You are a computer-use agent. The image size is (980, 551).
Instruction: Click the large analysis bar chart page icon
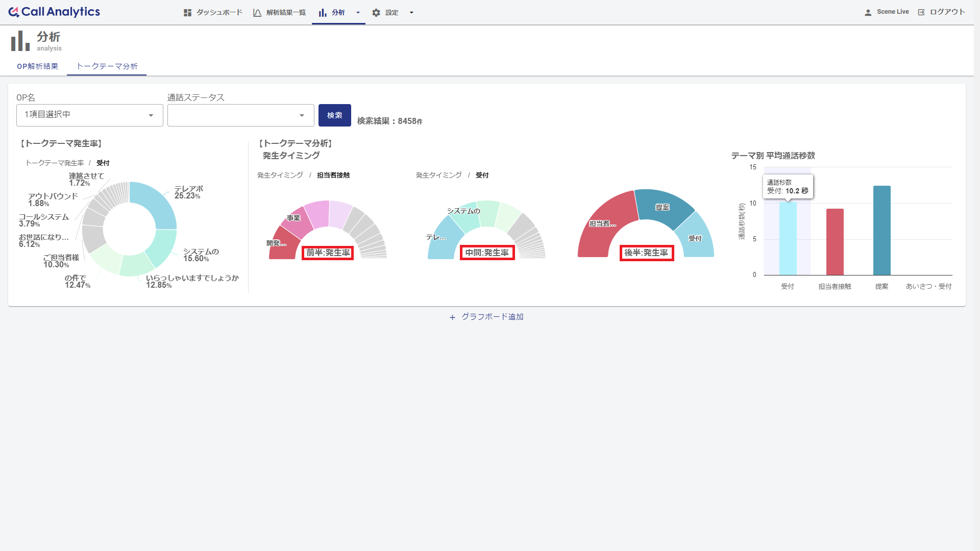20,41
